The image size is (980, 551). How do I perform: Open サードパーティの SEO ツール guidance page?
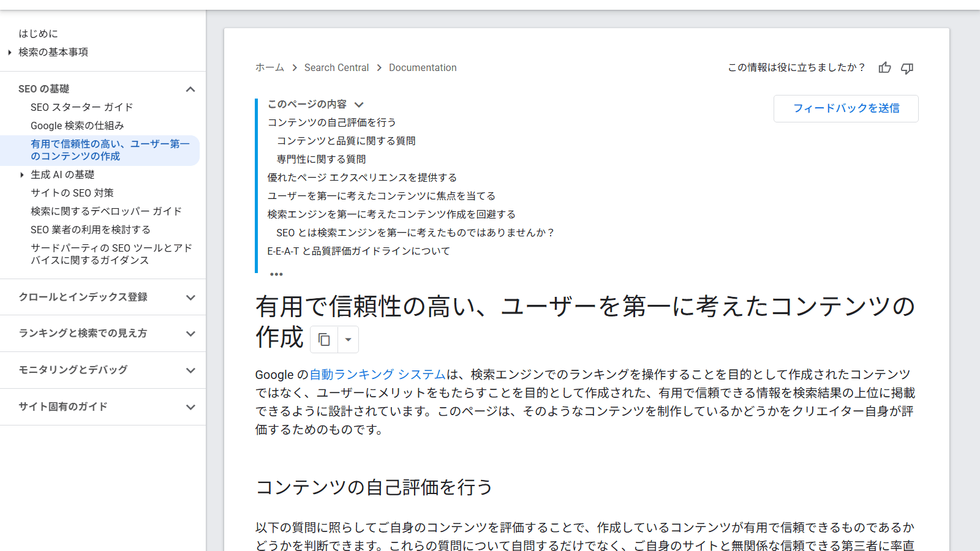click(x=111, y=254)
